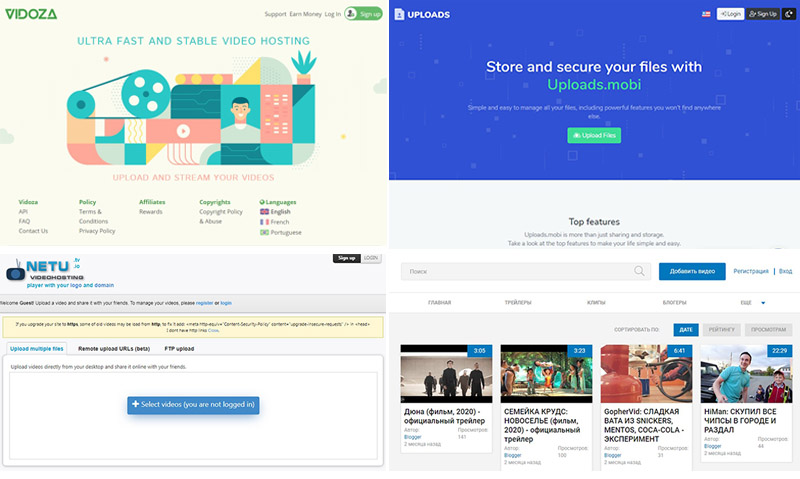Click the Uploads file logo icon
The image size is (800, 479).
click(400, 14)
